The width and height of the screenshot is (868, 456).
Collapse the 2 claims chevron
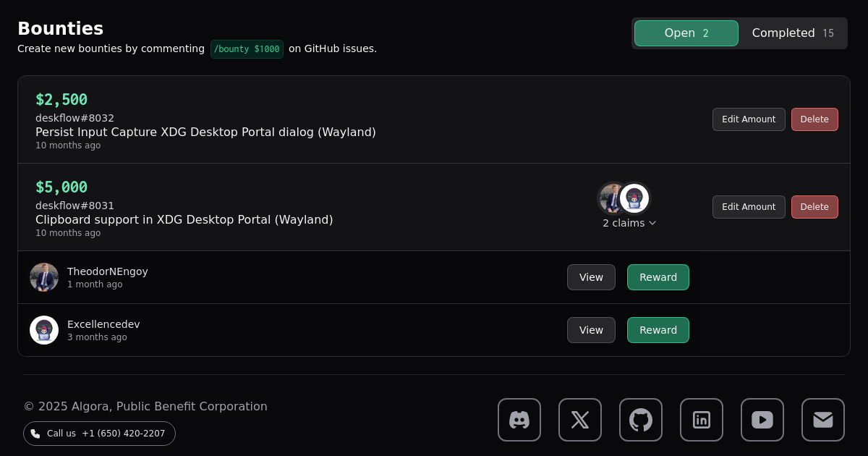tap(652, 223)
